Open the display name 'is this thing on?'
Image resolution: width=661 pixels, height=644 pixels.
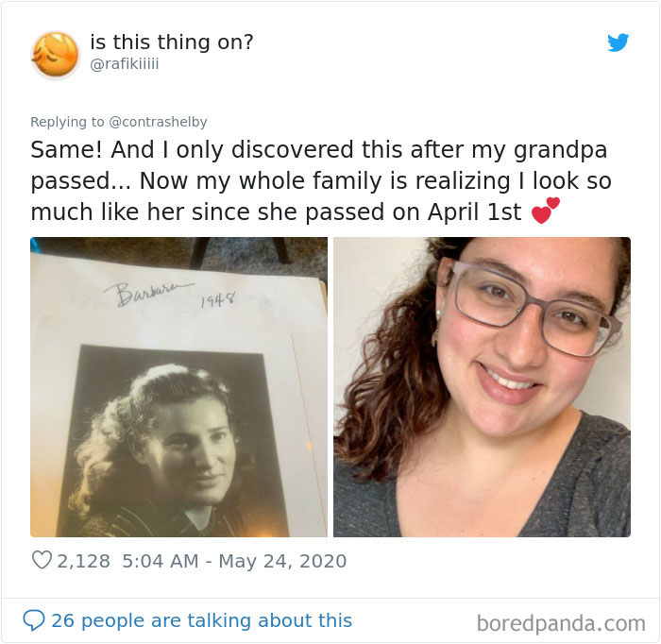pos(172,42)
